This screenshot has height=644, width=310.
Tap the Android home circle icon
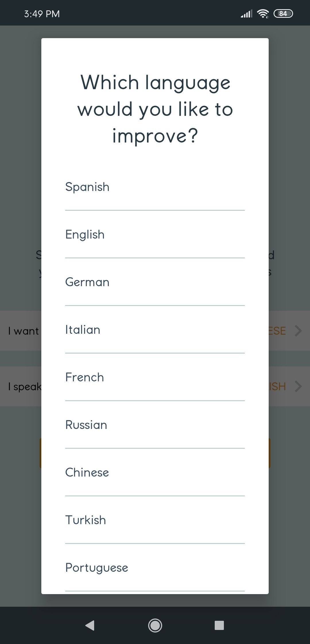point(155,625)
